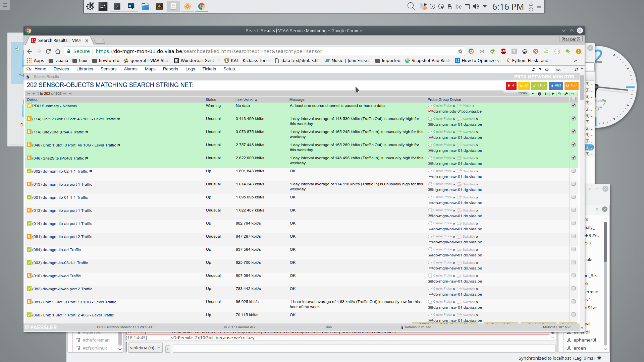The height and width of the screenshot is (362, 644).
Task: Click the Chrome icon in the KDE taskbar
Action: pos(202,6)
